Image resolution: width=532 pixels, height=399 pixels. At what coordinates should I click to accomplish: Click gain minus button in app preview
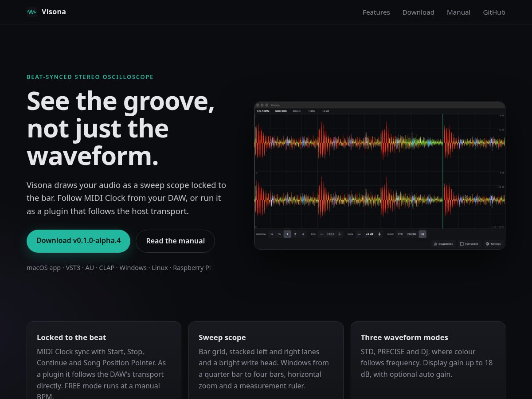point(359,234)
